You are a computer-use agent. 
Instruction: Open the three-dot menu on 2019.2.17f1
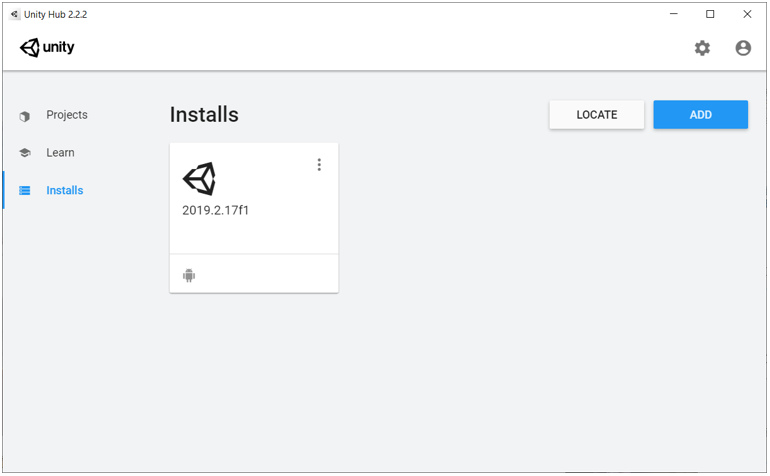click(319, 165)
